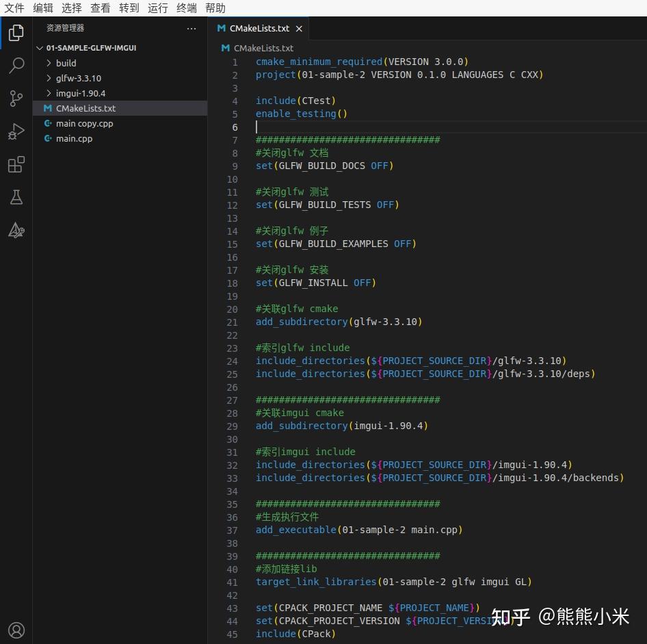Select the Explorer icon in the activity bar

(x=16, y=32)
